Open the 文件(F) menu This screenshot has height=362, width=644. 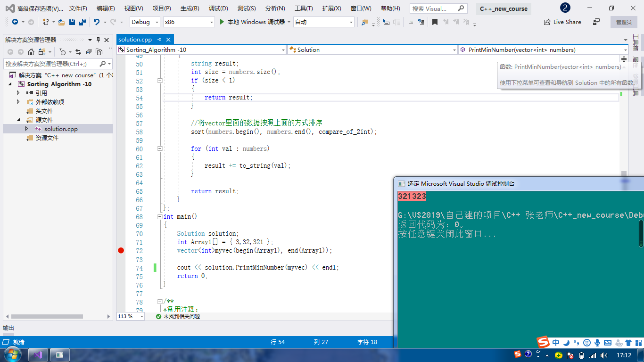coord(78,8)
